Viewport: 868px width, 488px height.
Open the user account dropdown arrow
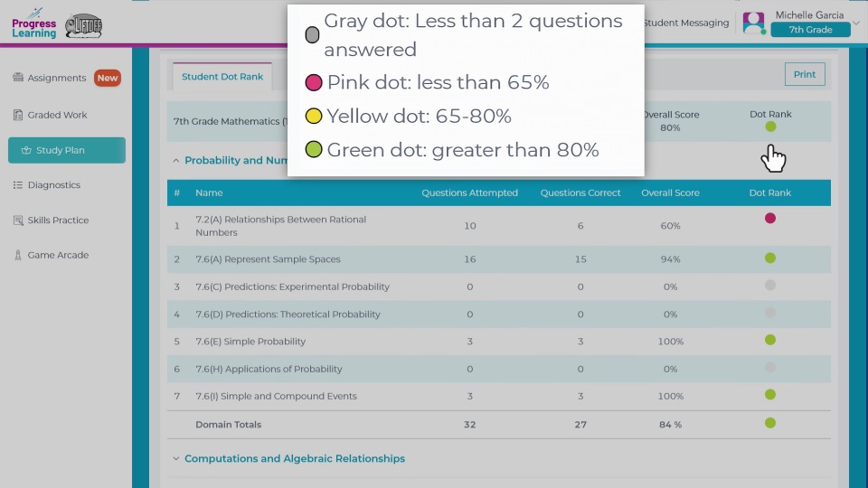pyautogui.click(x=856, y=23)
